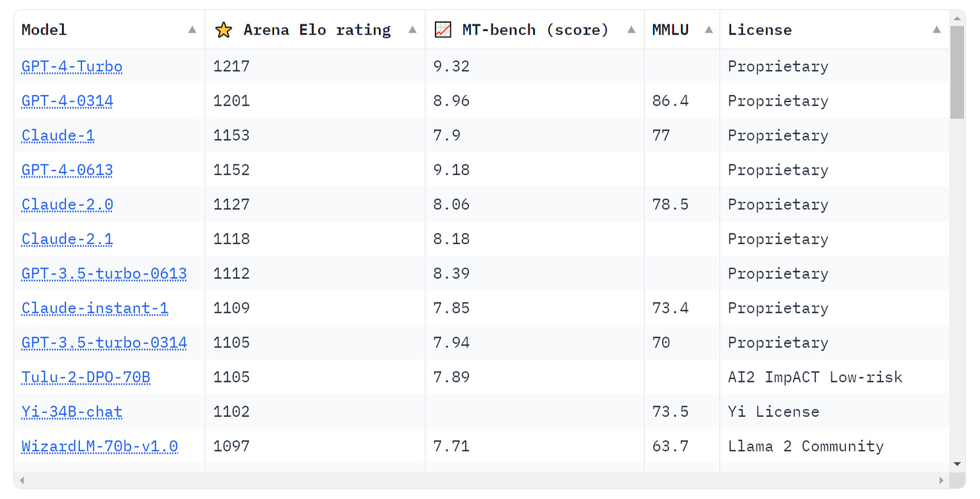Click the chart icon in MT-bench header
This screenshot has height=499, width=980.
pos(443,30)
